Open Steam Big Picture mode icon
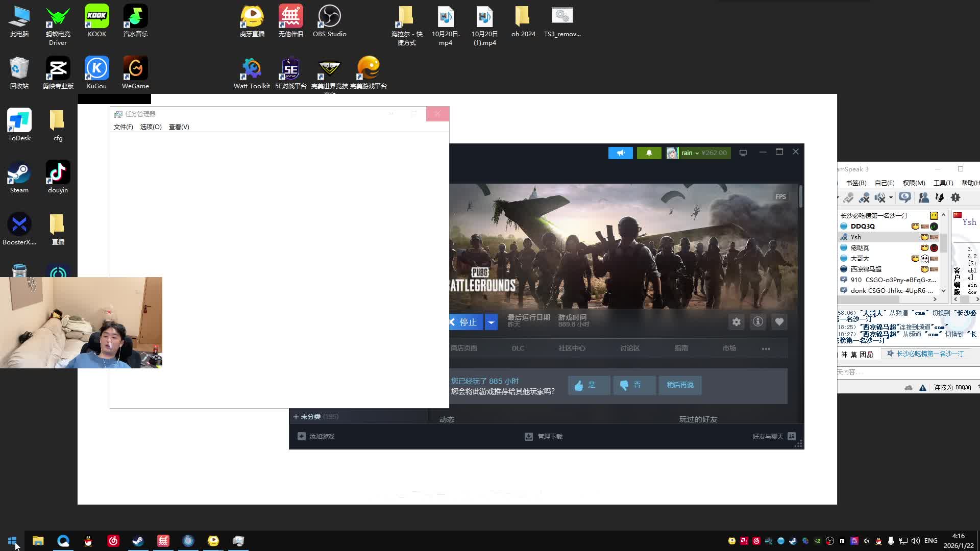980x551 pixels. (743, 153)
